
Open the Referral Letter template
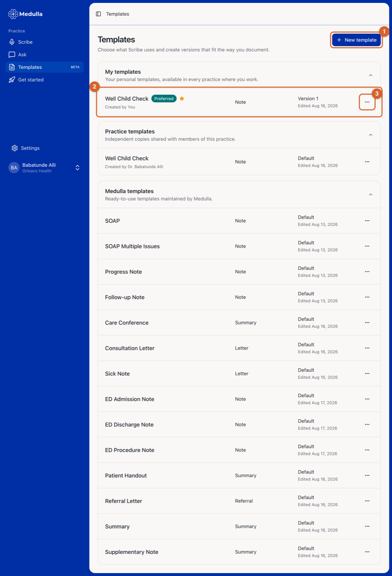pyautogui.click(x=239, y=502)
